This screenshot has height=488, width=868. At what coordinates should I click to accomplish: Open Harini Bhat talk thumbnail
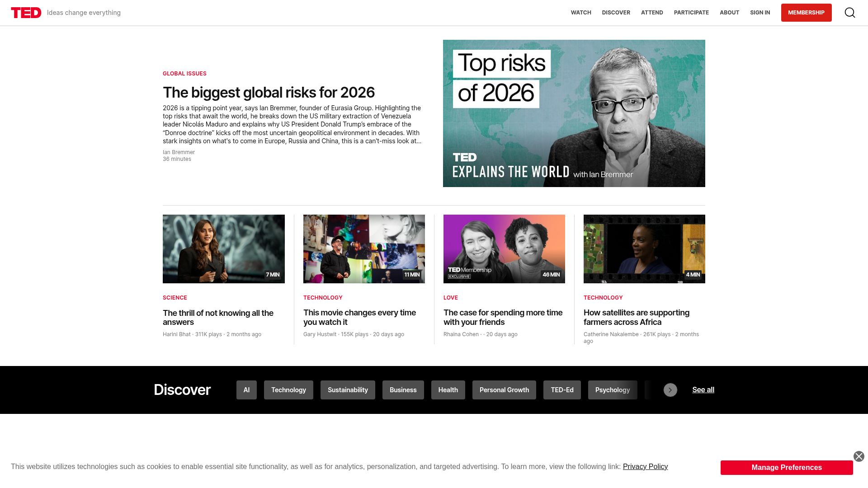(224, 249)
